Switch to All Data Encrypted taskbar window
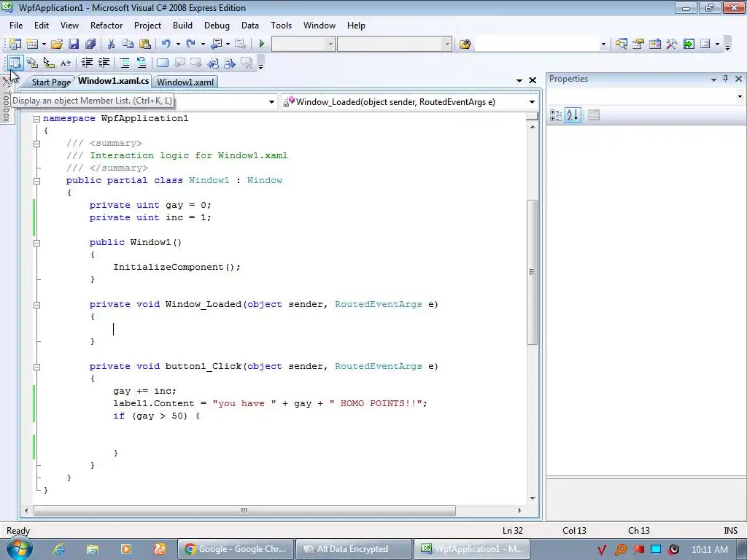 click(353, 549)
